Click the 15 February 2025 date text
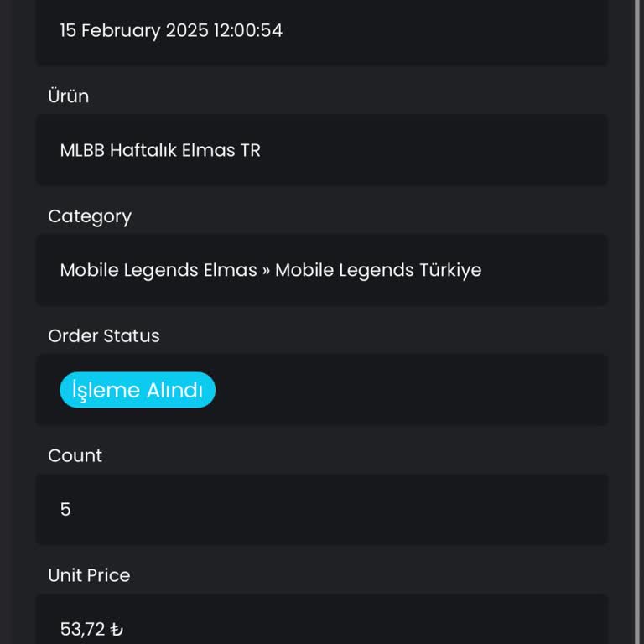The image size is (644, 644). (132, 31)
